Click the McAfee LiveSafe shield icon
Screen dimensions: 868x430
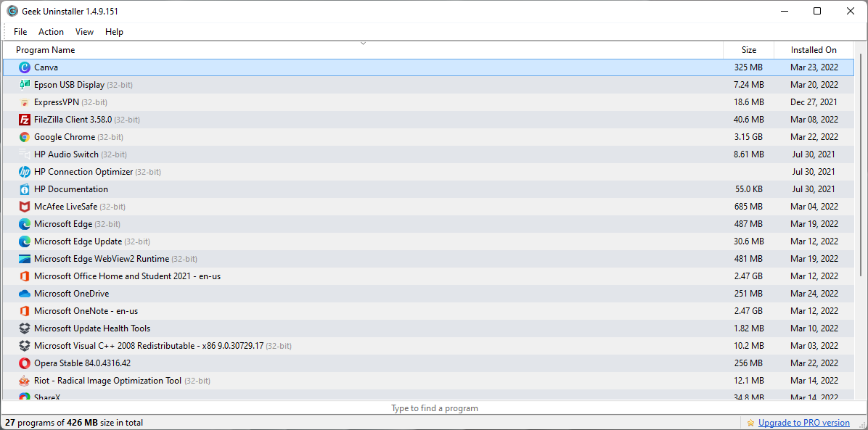(x=25, y=207)
